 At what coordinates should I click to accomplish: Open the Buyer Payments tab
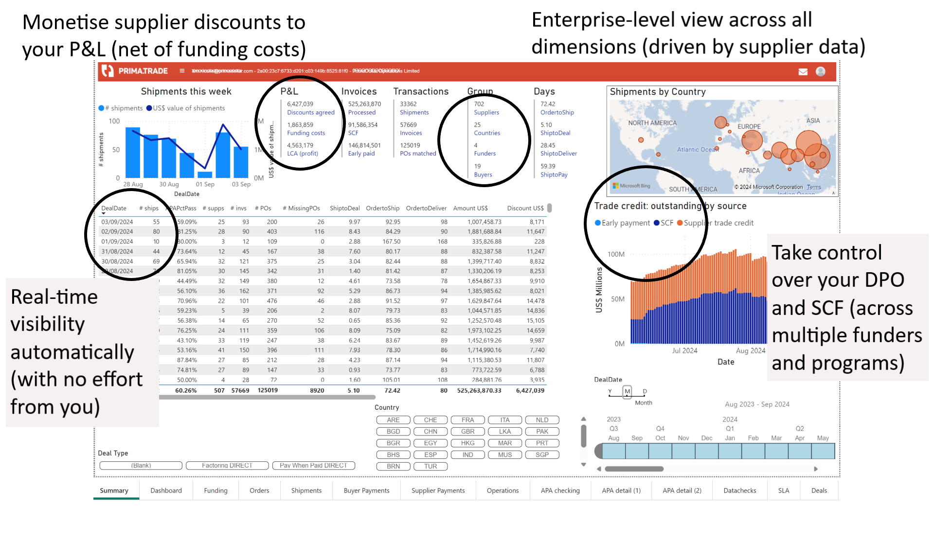[366, 490]
